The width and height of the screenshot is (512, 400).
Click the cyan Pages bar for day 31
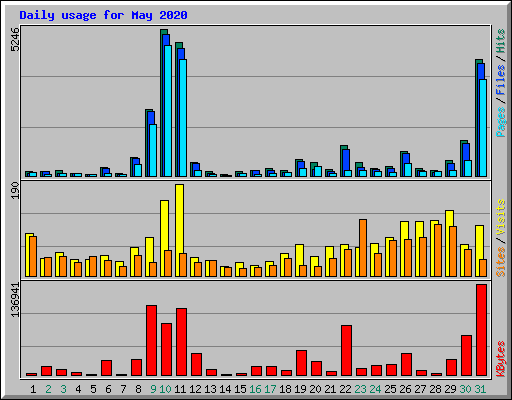(483, 128)
